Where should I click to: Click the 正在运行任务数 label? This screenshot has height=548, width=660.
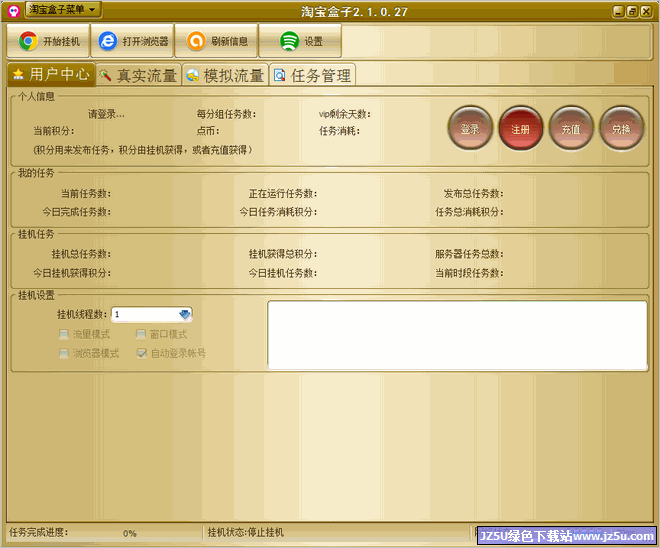283,194
